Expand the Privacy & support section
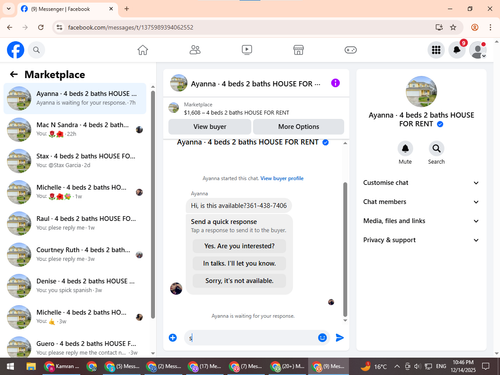Image resolution: width=500 pixels, height=375 pixels. (421, 240)
